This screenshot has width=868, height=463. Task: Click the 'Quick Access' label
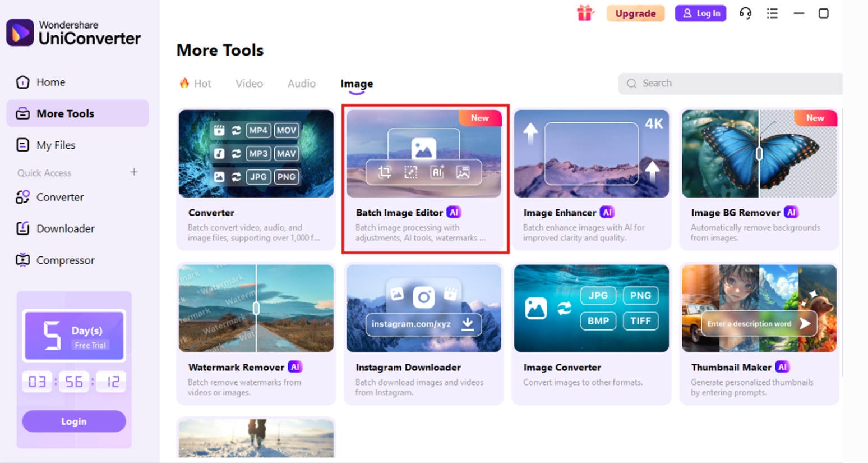pos(44,173)
